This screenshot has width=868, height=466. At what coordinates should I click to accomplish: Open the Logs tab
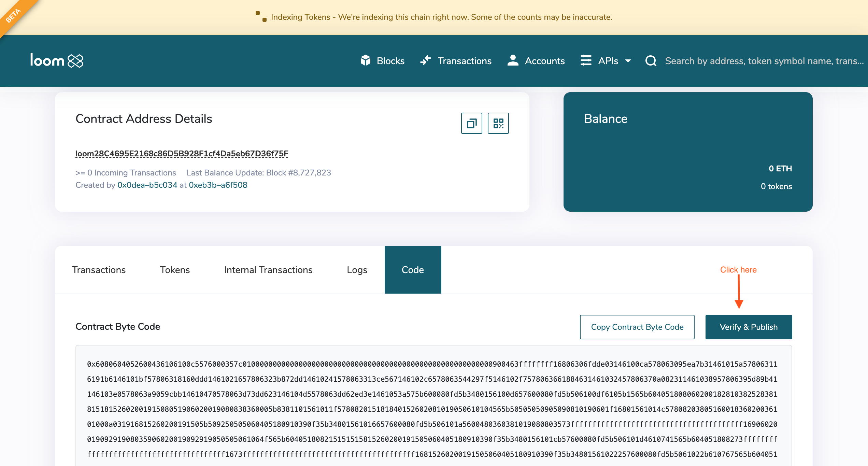[x=357, y=270]
